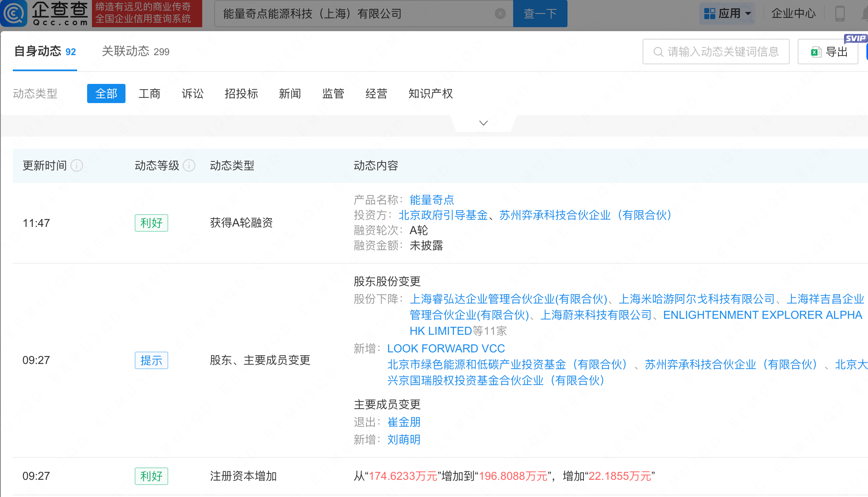Click the 应用 grid icon
868x497 pixels.
pos(709,14)
